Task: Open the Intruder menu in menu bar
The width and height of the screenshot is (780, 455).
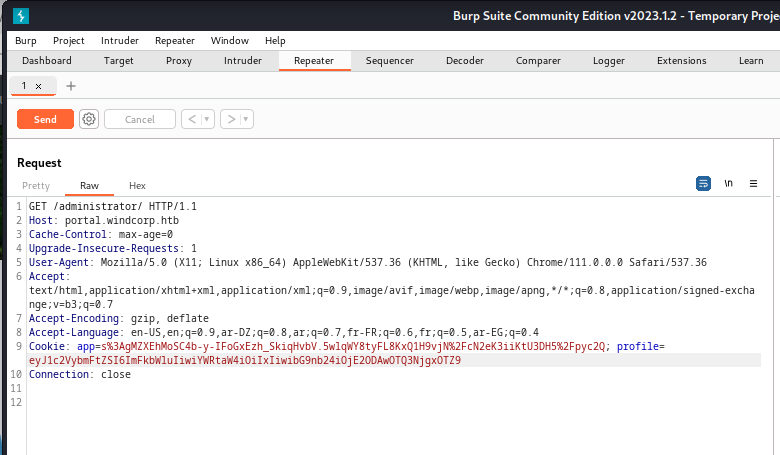Action: tap(120, 40)
